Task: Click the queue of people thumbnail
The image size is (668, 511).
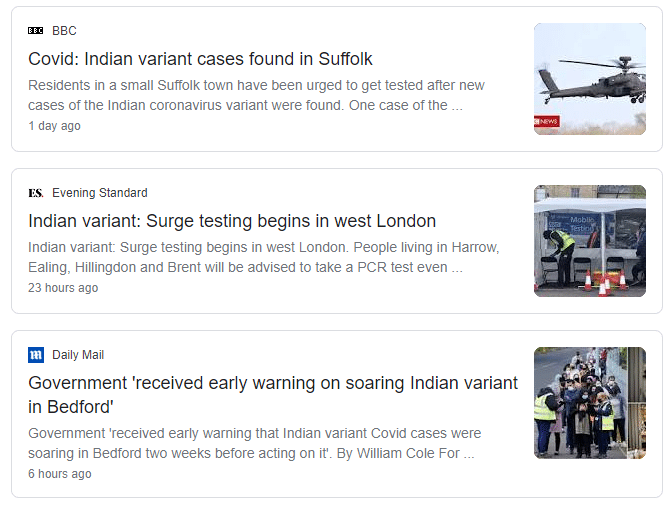Action: tap(590, 403)
